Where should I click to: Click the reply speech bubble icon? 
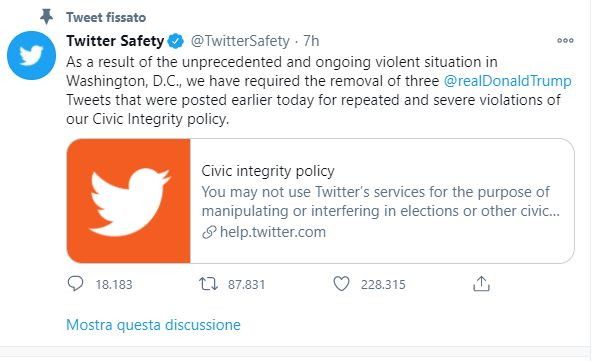coord(75,284)
